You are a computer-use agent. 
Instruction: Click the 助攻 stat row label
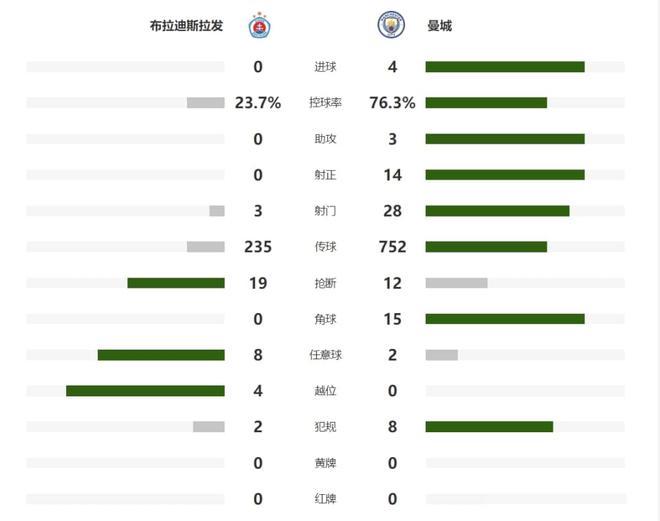[x=324, y=139]
